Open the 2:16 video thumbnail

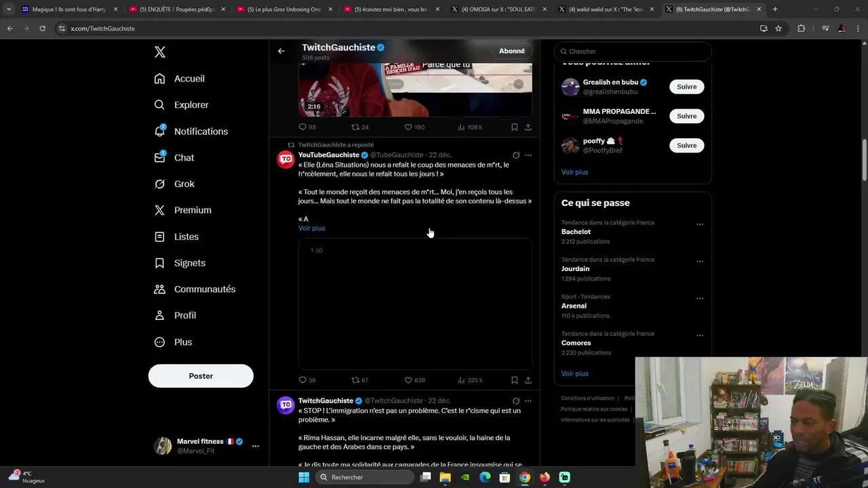tap(415, 89)
